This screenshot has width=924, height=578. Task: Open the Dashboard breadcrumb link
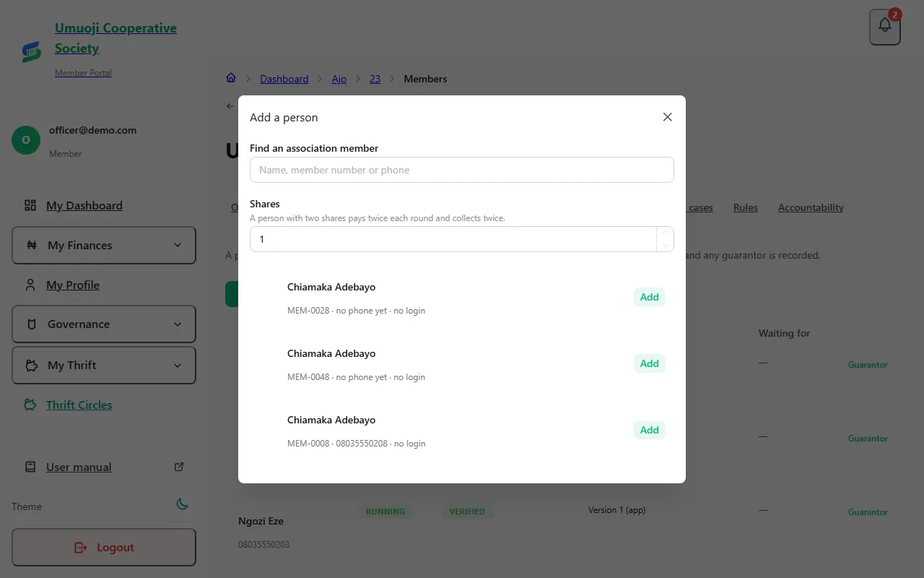pyautogui.click(x=284, y=79)
